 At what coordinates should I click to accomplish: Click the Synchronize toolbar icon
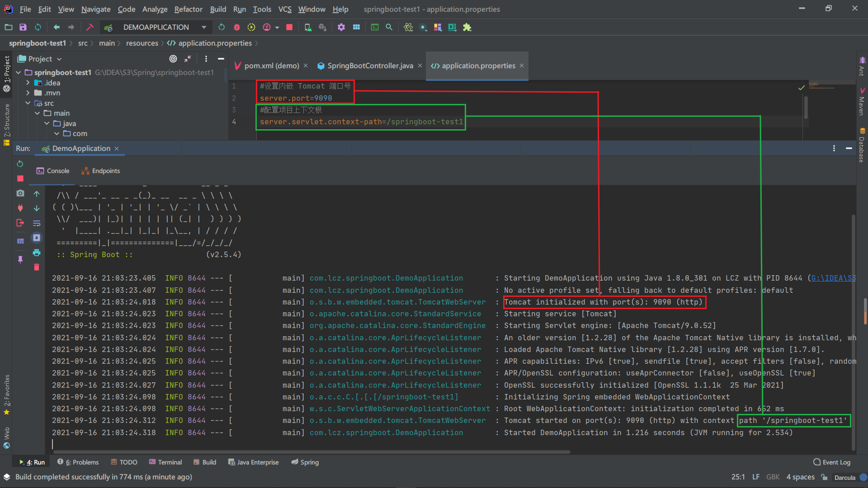(38, 27)
